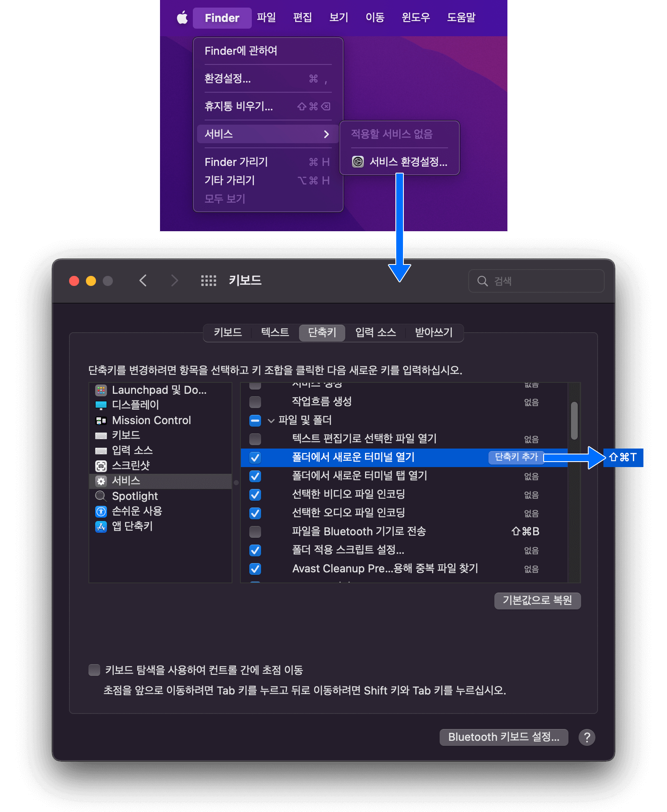Click 없음 shortcut for 선택한 비디오 파일 인코딩

(x=531, y=495)
